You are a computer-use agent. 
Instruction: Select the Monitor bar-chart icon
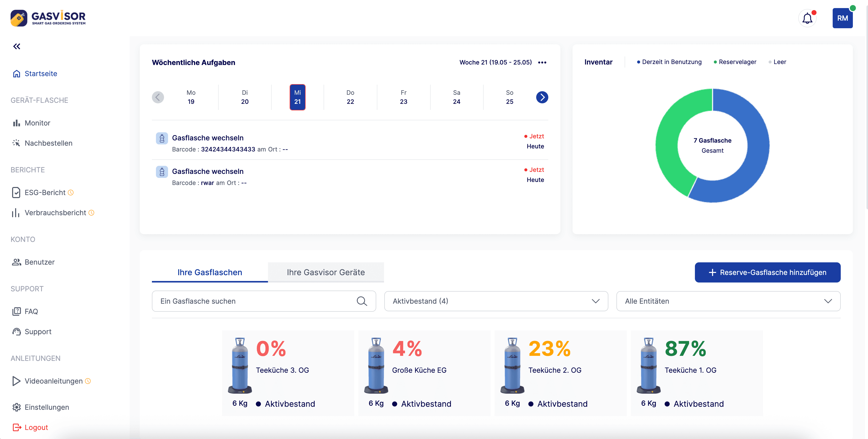coord(16,122)
